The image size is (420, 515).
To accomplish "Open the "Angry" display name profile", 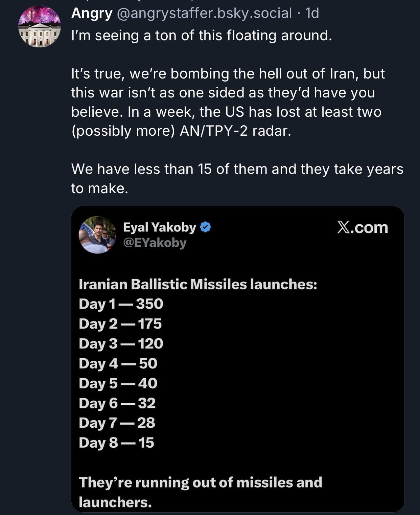I will point(92,13).
